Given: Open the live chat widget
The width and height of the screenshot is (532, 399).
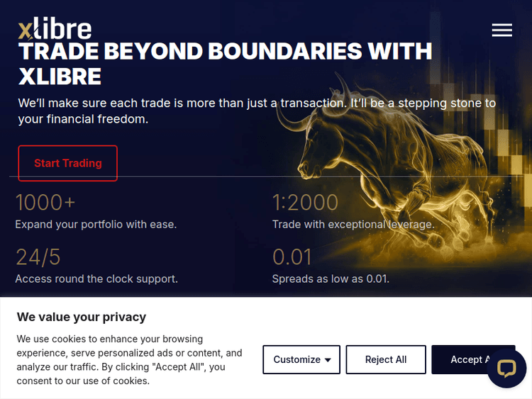Looking at the screenshot, I should click(506, 368).
